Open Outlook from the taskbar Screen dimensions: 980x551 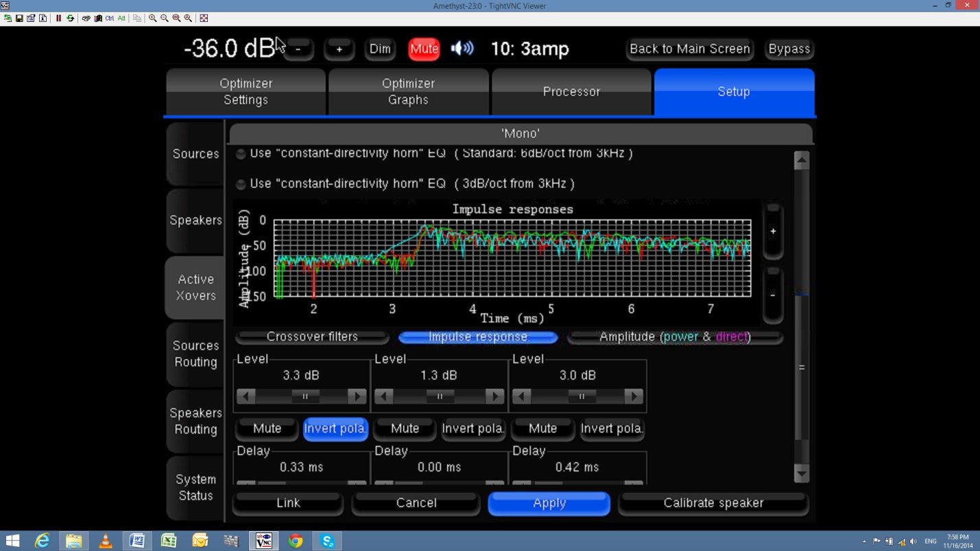pos(200,541)
